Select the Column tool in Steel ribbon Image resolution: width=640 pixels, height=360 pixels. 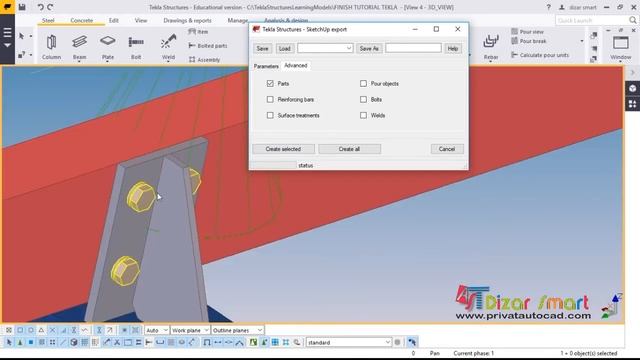[51, 47]
